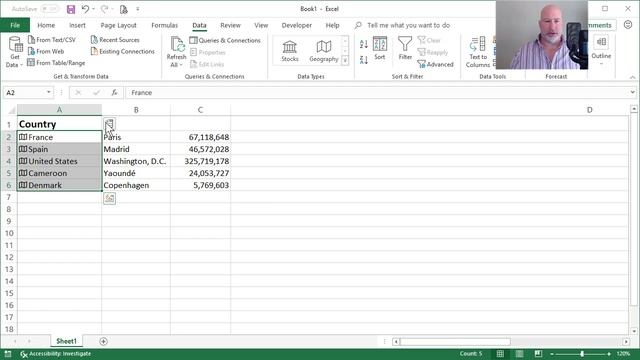
Task: Import data From Text/CSV
Action: [x=52, y=40]
